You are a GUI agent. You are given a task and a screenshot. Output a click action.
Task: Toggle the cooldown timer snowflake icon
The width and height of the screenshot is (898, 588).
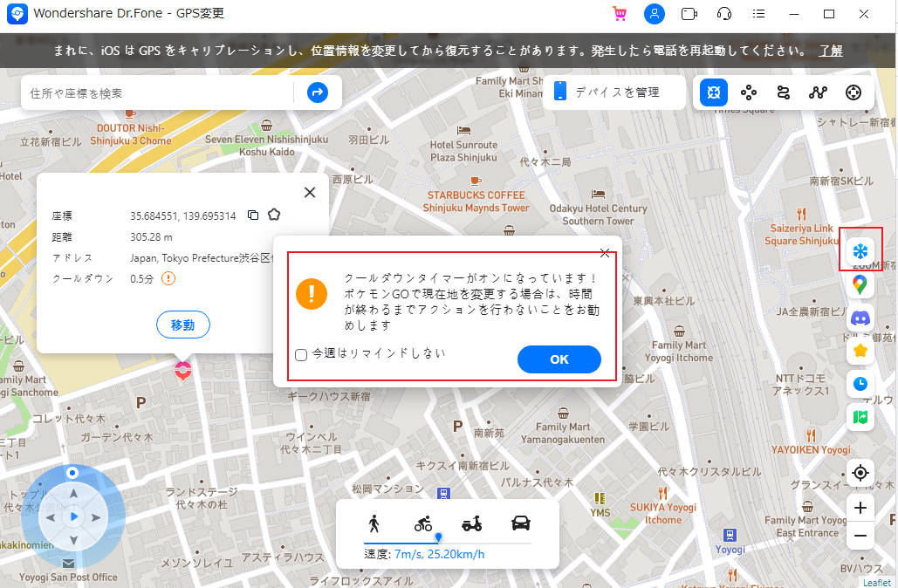coord(860,250)
